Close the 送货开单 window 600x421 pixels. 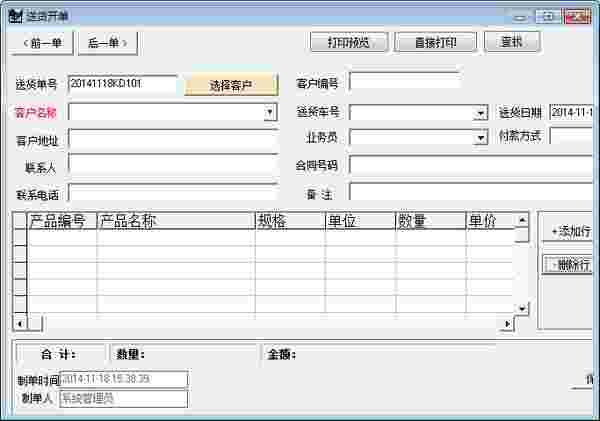[578, 17]
